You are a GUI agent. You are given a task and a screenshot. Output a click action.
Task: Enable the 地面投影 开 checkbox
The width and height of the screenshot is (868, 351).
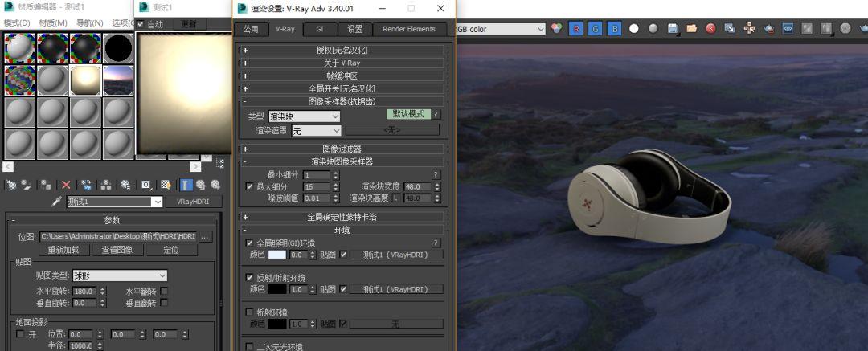[x=20, y=334]
